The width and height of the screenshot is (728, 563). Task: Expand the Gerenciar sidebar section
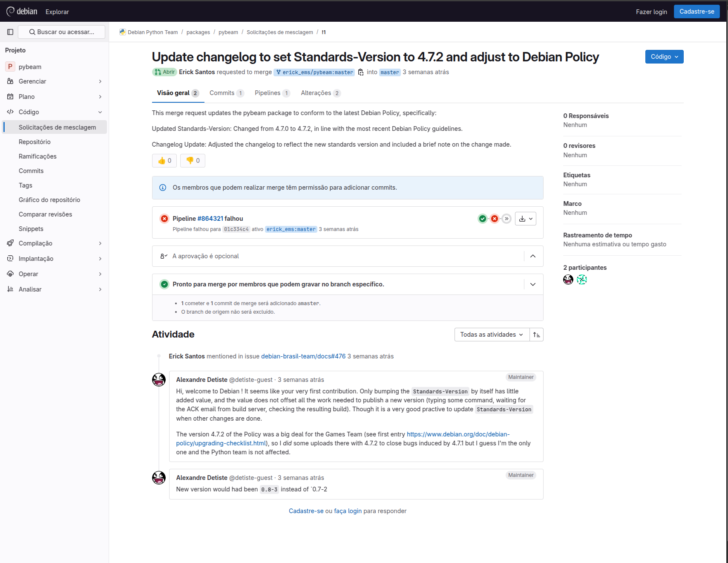point(55,81)
